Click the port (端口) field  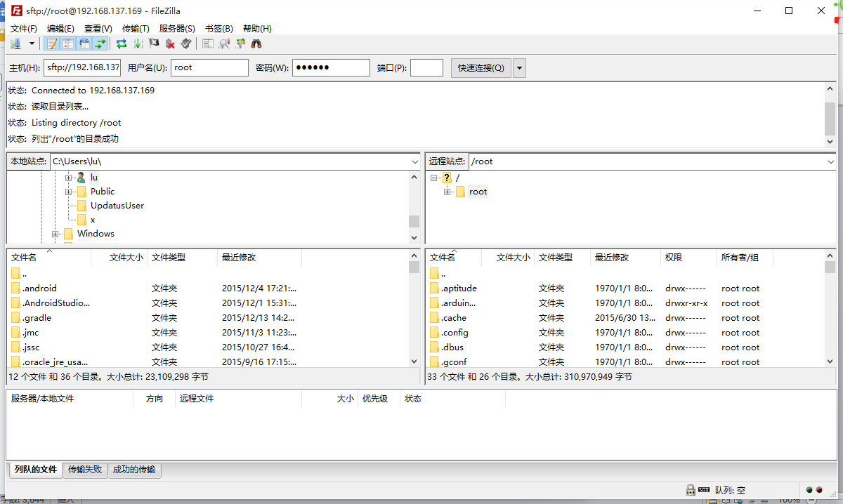click(426, 67)
